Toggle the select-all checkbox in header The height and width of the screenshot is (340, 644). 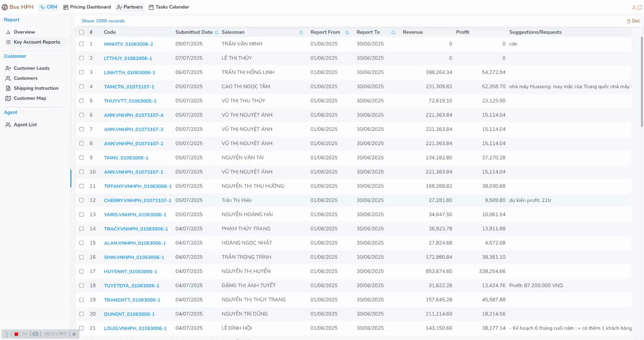click(x=82, y=32)
